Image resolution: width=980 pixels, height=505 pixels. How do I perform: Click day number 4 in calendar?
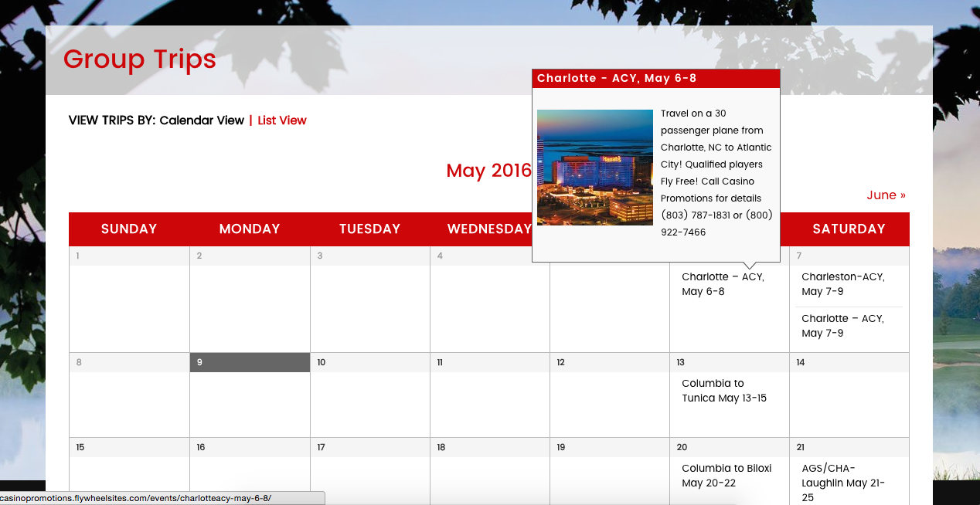[440, 256]
